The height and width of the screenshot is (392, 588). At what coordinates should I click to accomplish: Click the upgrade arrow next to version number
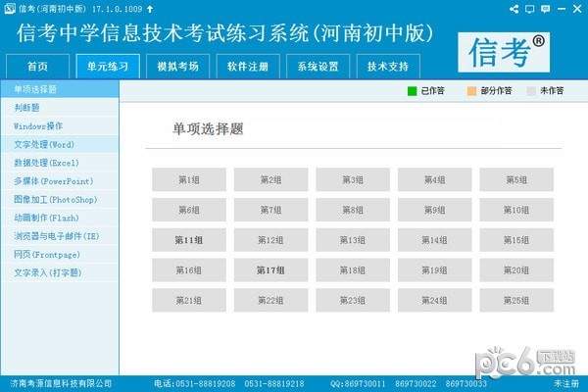[149, 8]
